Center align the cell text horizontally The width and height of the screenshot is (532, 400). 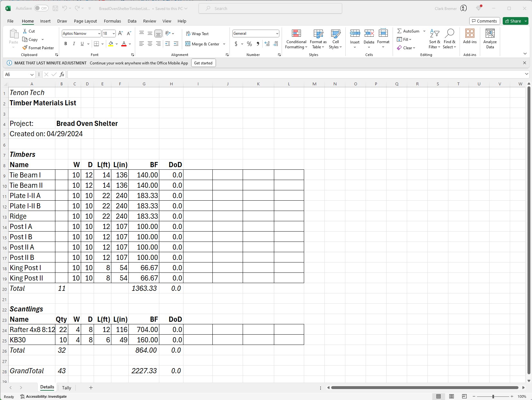[150, 44]
